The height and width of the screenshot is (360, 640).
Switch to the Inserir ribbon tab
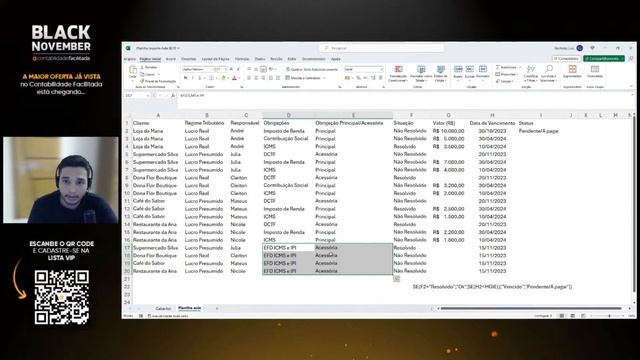pyautogui.click(x=171, y=59)
